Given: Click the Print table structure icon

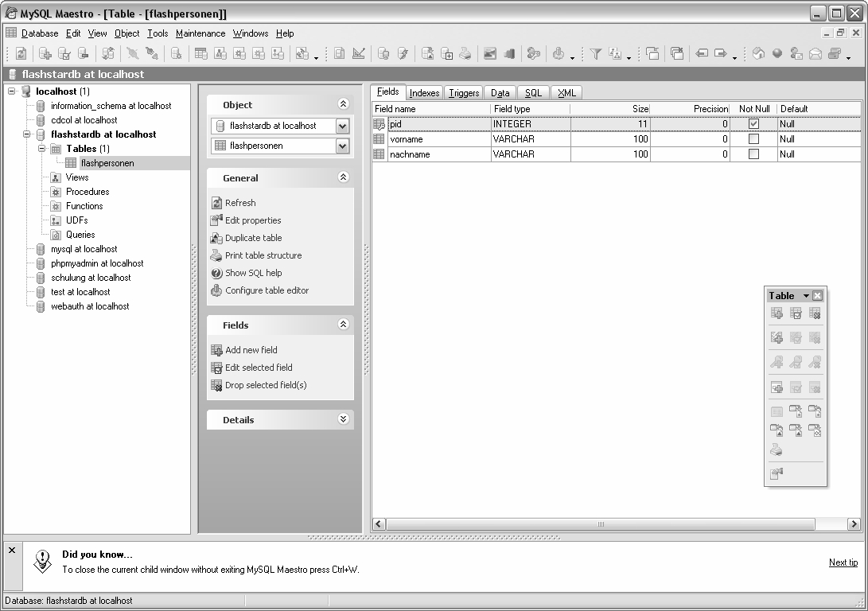Looking at the screenshot, I should pos(216,255).
